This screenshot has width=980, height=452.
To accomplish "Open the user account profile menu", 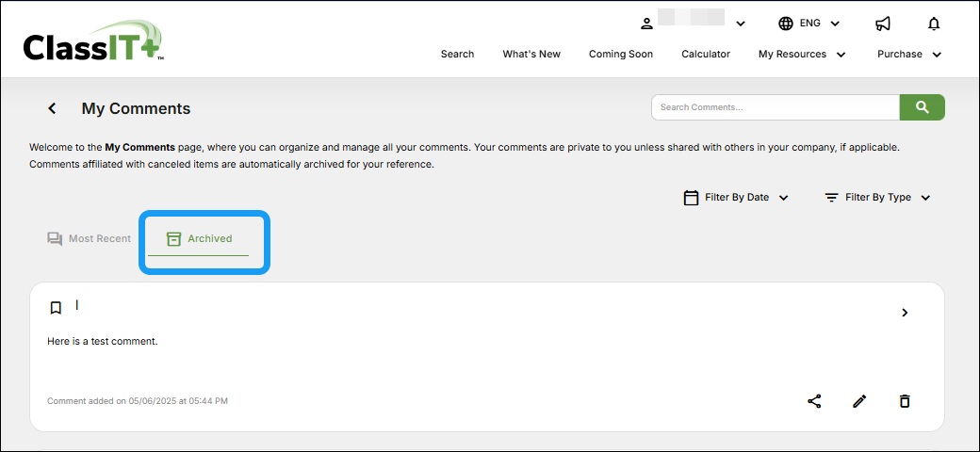I will click(x=693, y=24).
